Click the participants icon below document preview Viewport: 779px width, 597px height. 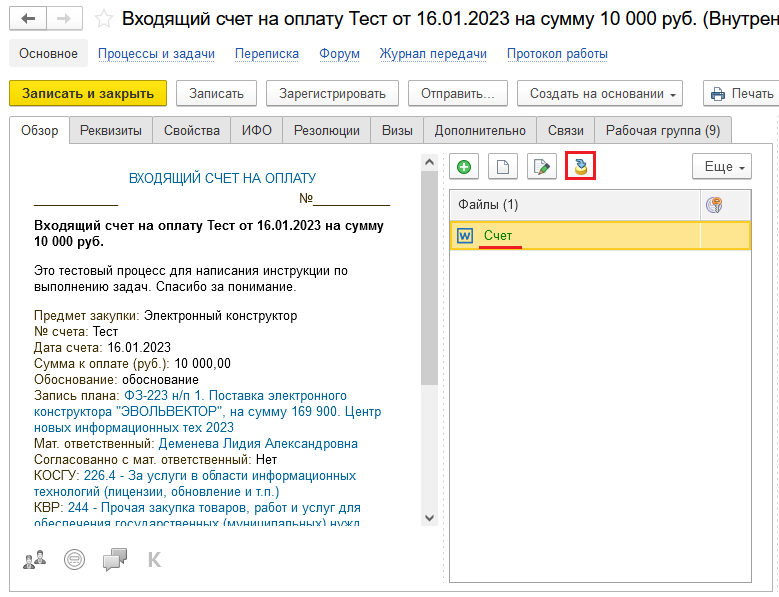(34, 559)
